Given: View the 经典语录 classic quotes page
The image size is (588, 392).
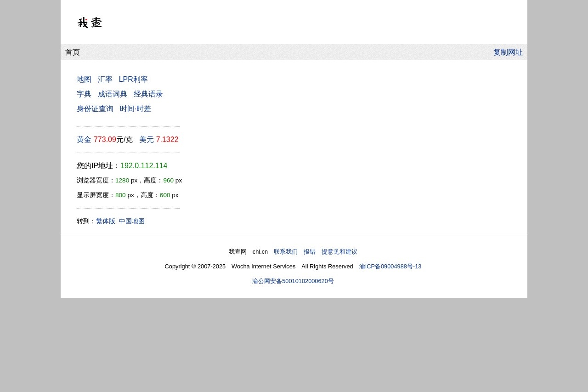Looking at the screenshot, I should 148,94.
